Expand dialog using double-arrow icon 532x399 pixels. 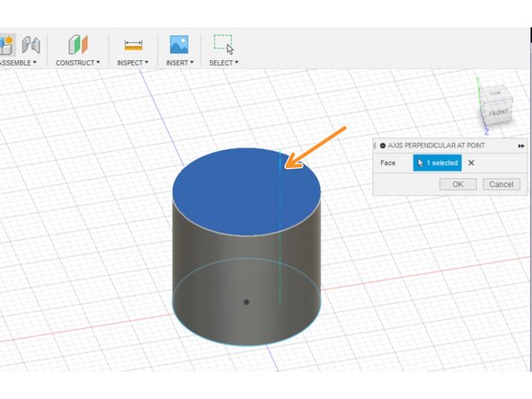click(x=521, y=146)
